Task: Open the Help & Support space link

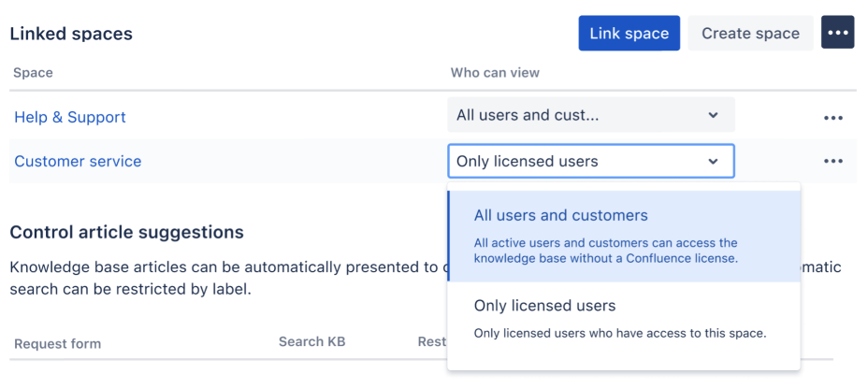Action: point(70,117)
